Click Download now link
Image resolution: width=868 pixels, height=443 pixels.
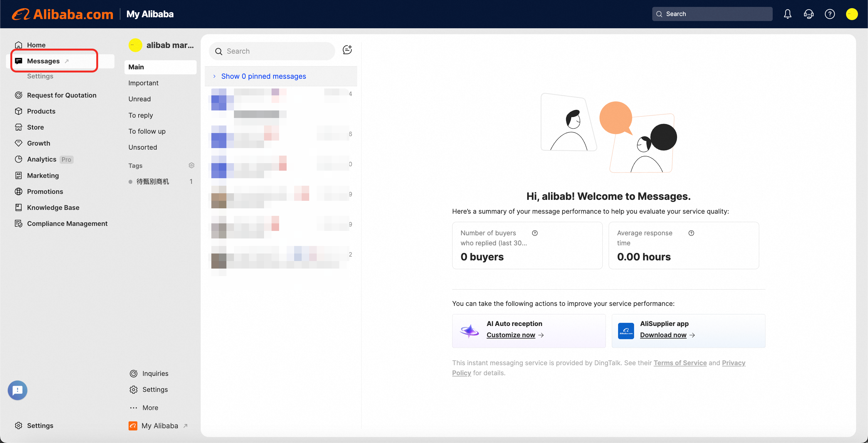663,335
